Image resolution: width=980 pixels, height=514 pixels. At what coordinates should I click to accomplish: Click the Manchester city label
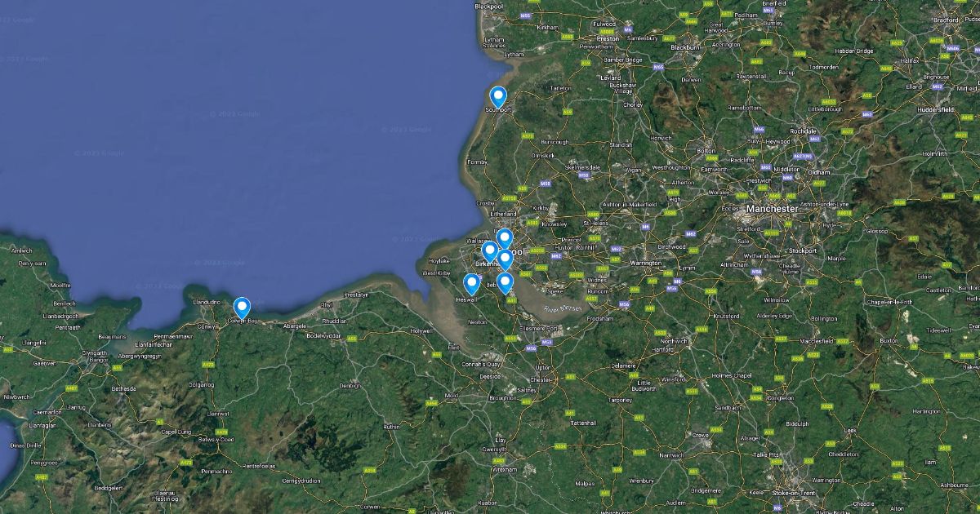[x=771, y=209]
